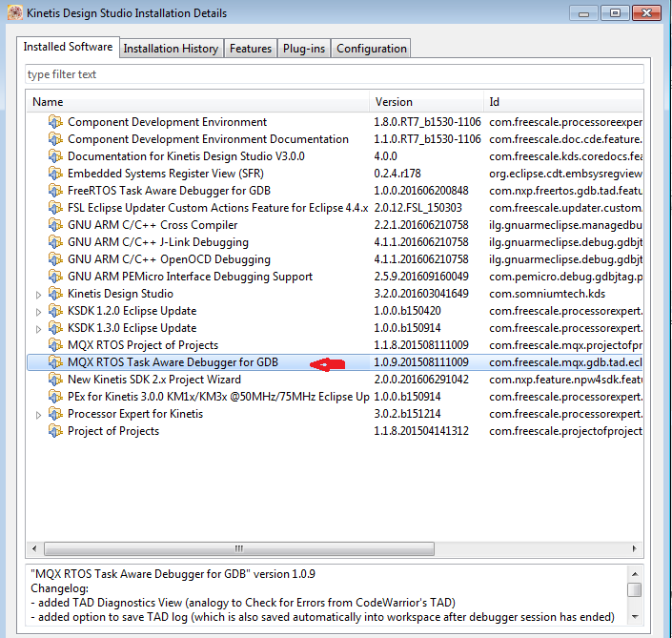The image size is (672, 638).
Task: Click the horizontal scrollbar thumb of the software list
Action: pyautogui.click(x=239, y=548)
